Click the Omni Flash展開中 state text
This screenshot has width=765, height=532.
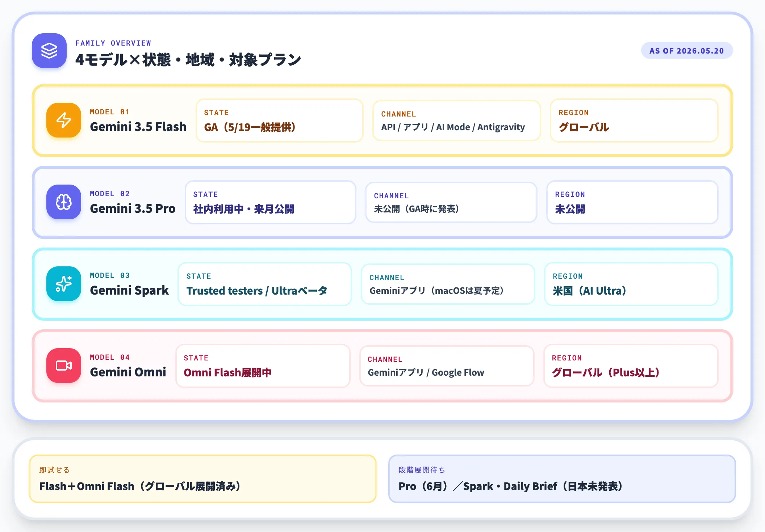pos(227,372)
